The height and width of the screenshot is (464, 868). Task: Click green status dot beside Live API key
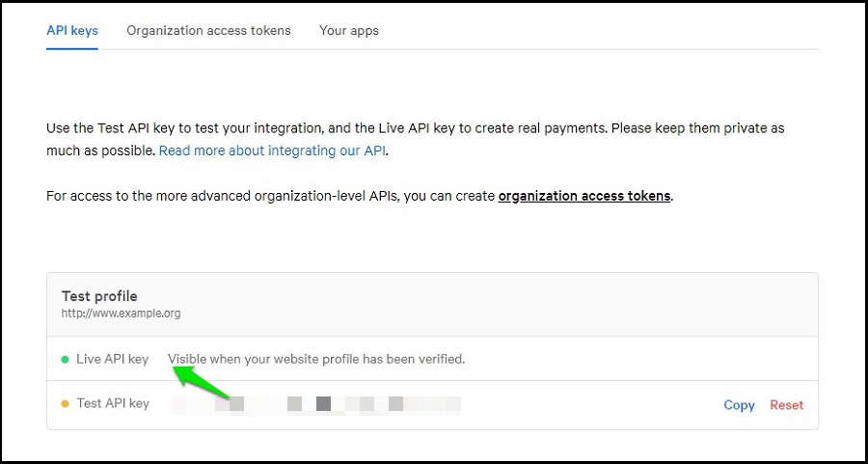click(66, 360)
